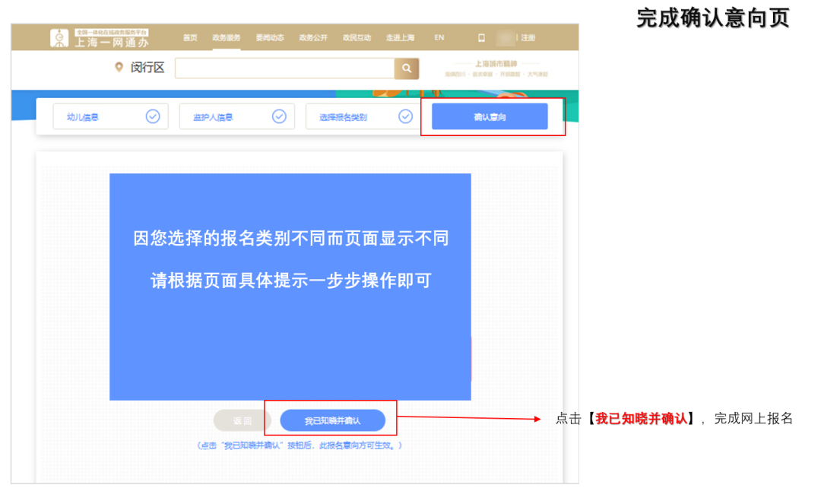Select the 幼儿信息 step tab
This screenshot has height=504, width=821.
(110, 116)
